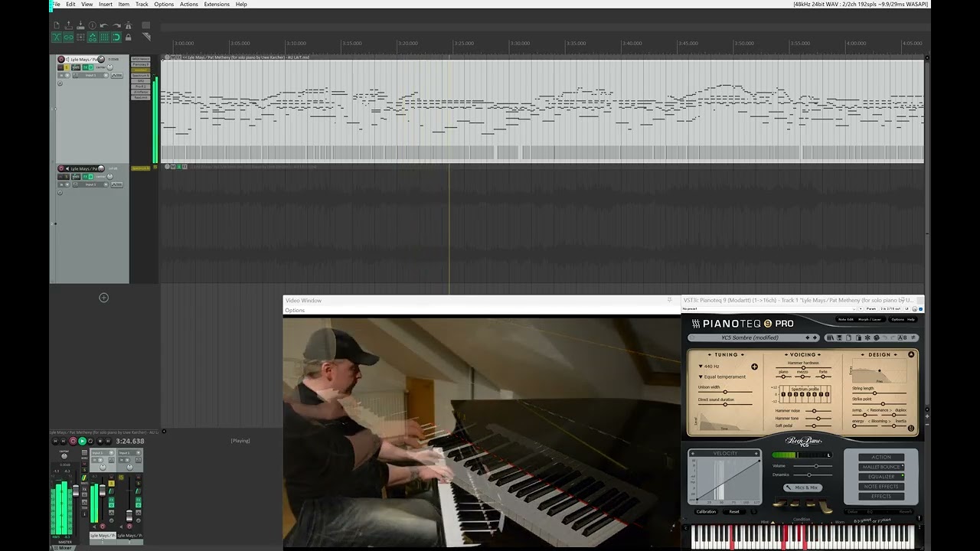Click the transport Pause button
Image resolution: width=980 pixels, height=551 pixels.
point(108,441)
